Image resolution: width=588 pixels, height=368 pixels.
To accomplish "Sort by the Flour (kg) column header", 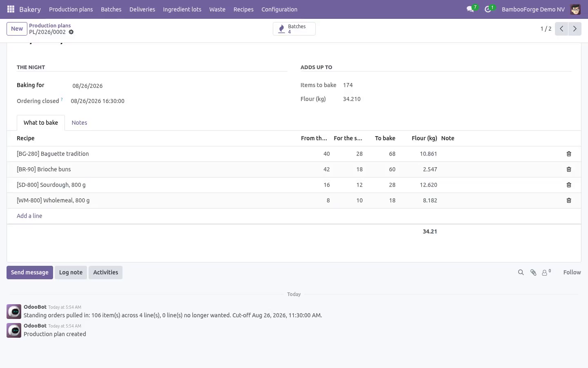I will [x=424, y=138].
